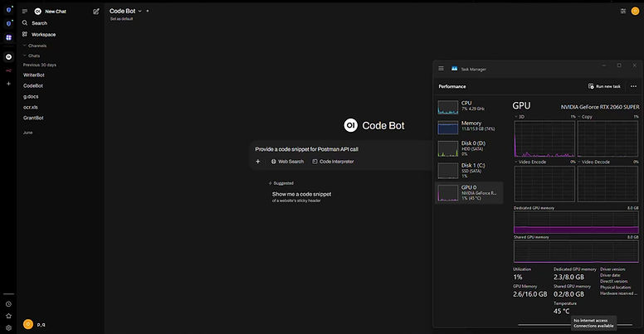Screen dimensions: 644x334
Task: Click the Dedicated GPU memory usage graph
Action: point(576,222)
